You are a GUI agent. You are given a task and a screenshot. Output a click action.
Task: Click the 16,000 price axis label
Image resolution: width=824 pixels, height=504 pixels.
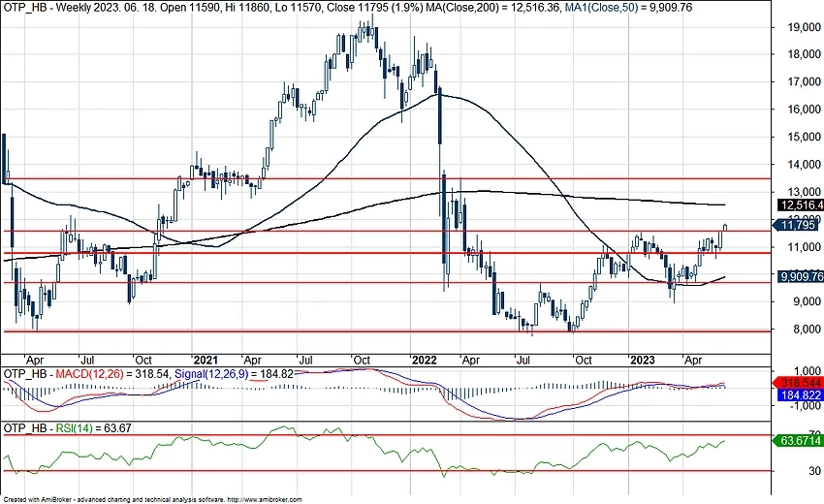click(x=804, y=110)
